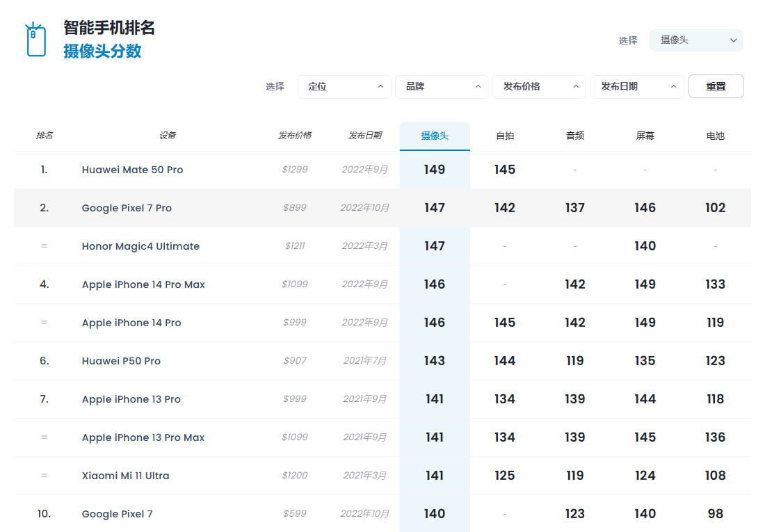The image size is (765, 532).
Task: Switch to the 音频 column tab
Action: [x=575, y=136]
